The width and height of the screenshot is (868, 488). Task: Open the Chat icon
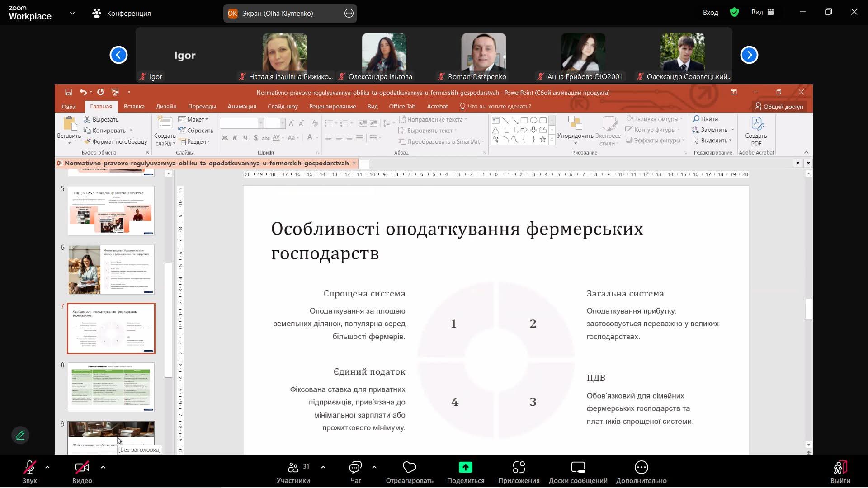(355, 467)
